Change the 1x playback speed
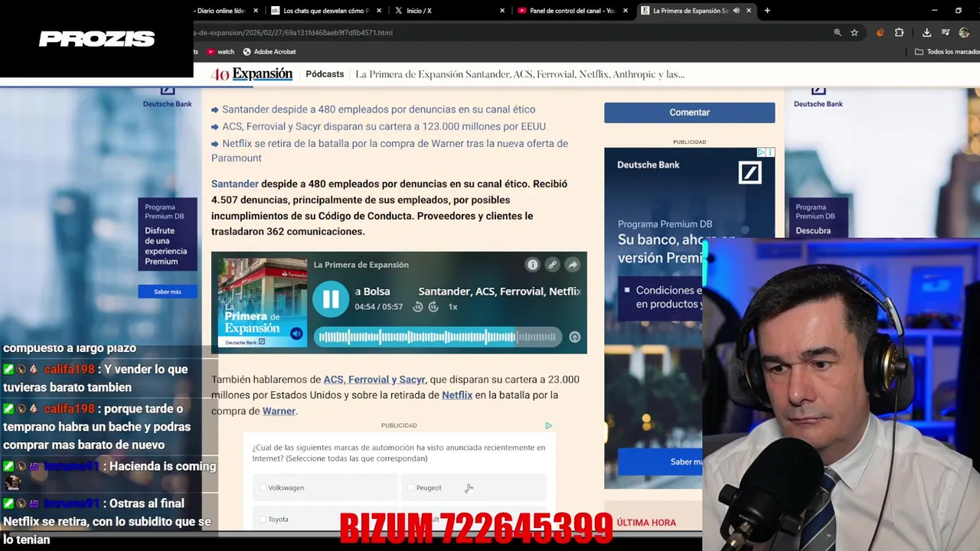980x551 pixels. tap(452, 307)
